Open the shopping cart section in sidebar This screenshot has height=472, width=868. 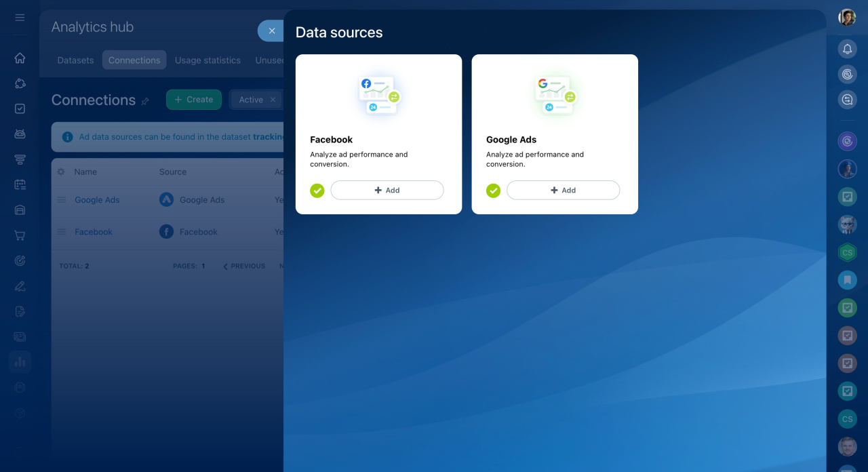(x=20, y=235)
